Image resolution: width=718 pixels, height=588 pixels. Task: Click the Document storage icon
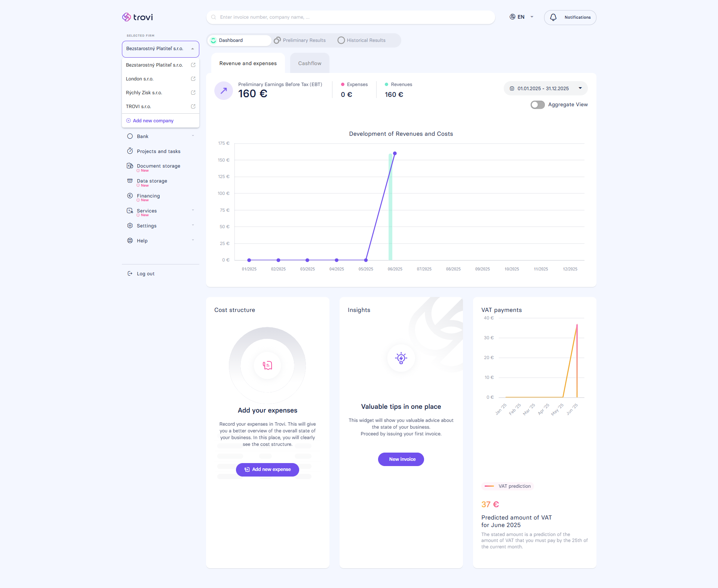click(130, 166)
